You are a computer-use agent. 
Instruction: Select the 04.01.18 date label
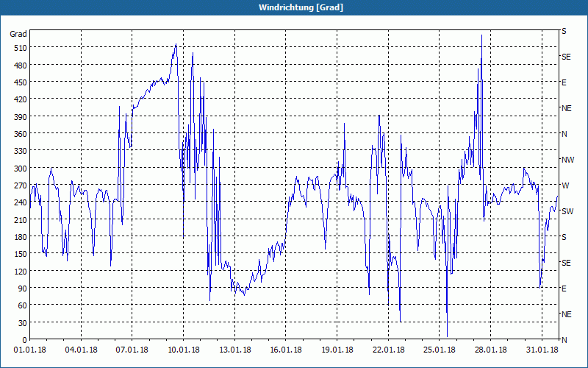81,350
